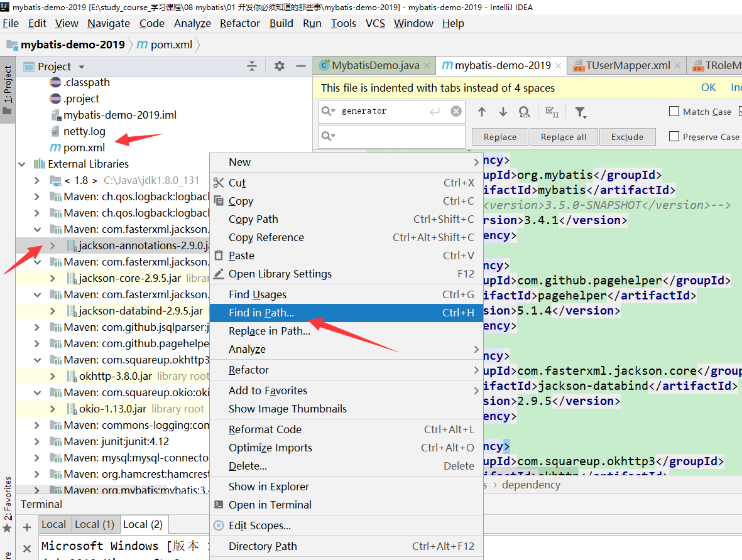Viewport: 742px width, 560px height.
Task: Go to next search occurrence arrow
Action: pos(503,112)
